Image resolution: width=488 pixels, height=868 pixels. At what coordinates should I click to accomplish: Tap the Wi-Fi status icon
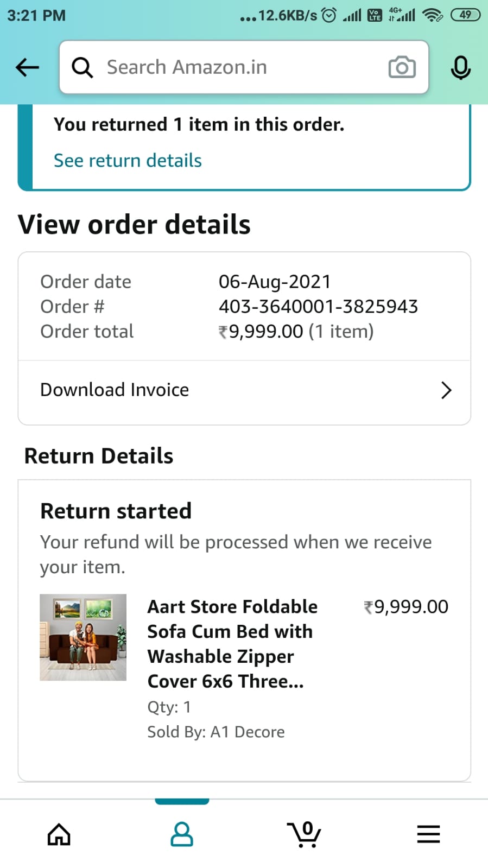click(432, 15)
